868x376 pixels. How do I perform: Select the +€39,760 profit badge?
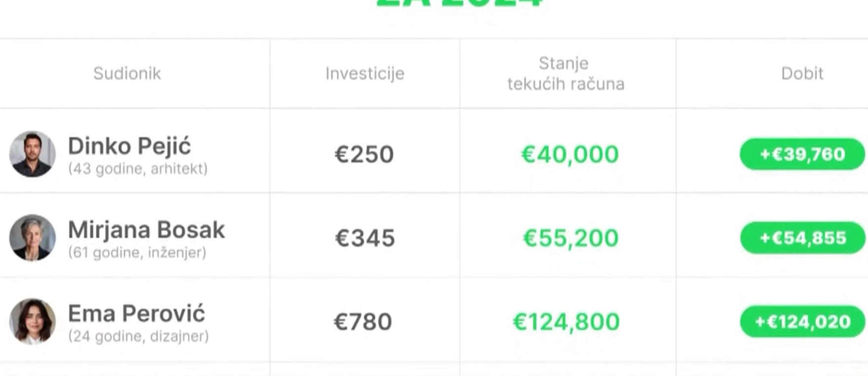(x=802, y=154)
